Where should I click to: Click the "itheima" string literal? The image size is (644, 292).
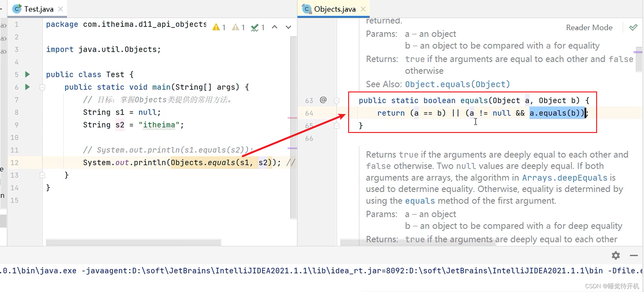pos(159,125)
